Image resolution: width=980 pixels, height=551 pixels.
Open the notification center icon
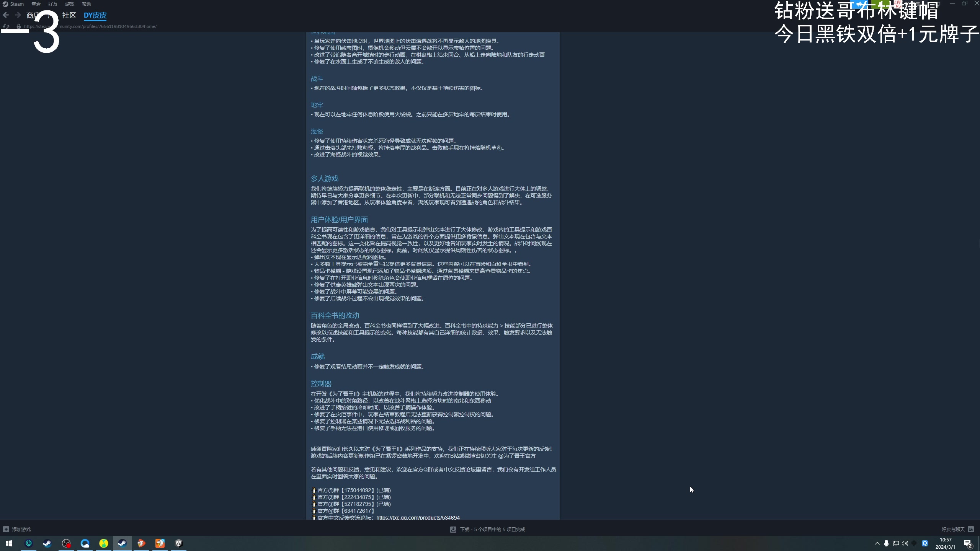[x=968, y=544]
